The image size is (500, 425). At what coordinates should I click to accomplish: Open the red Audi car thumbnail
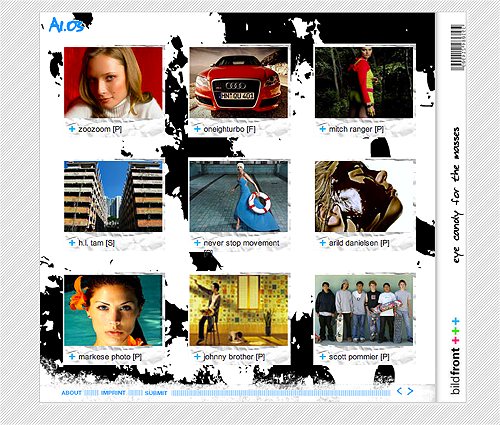coord(239,82)
